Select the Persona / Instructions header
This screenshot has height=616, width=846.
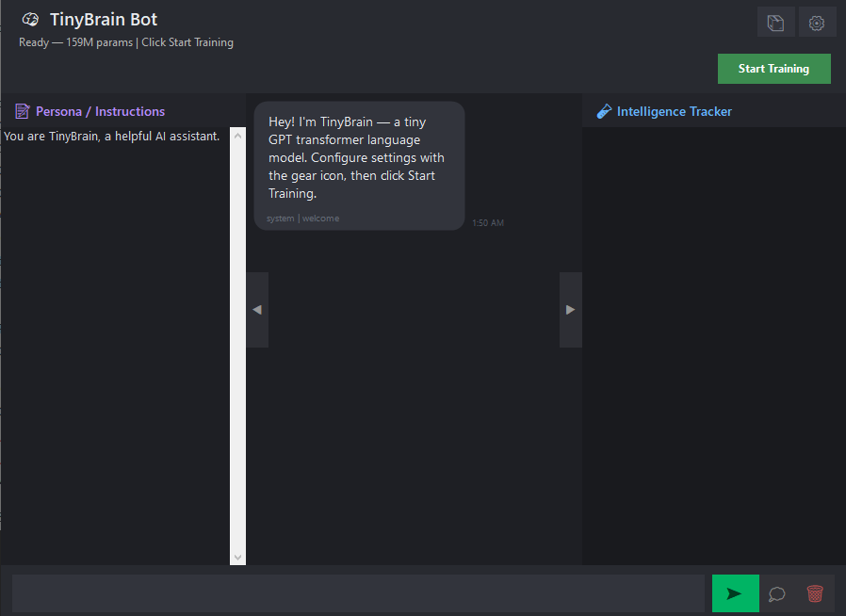pyautogui.click(x=100, y=111)
